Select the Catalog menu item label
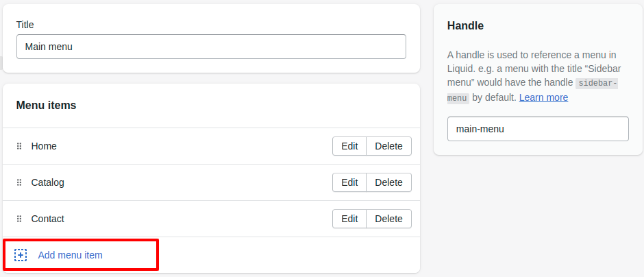 [47, 182]
